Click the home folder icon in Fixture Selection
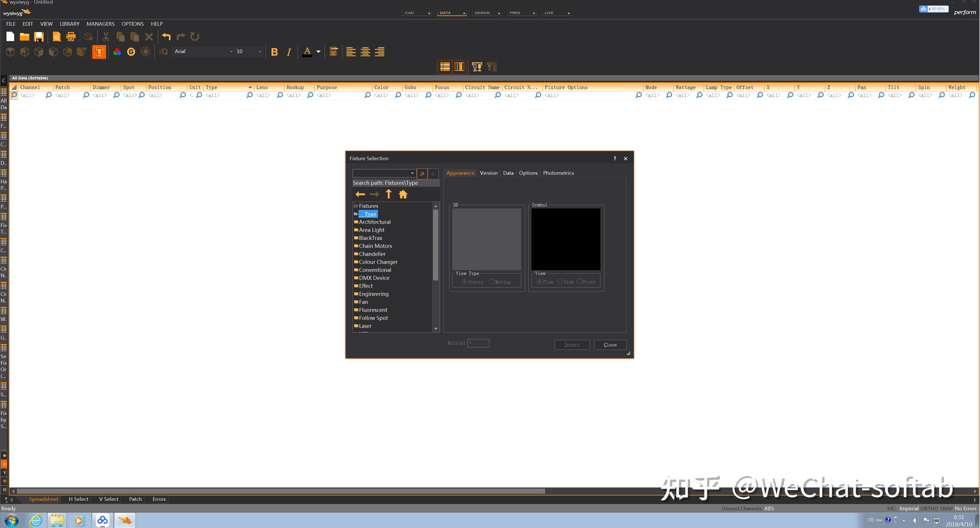The height and width of the screenshot is (528, 980). [x=403, y=194]
